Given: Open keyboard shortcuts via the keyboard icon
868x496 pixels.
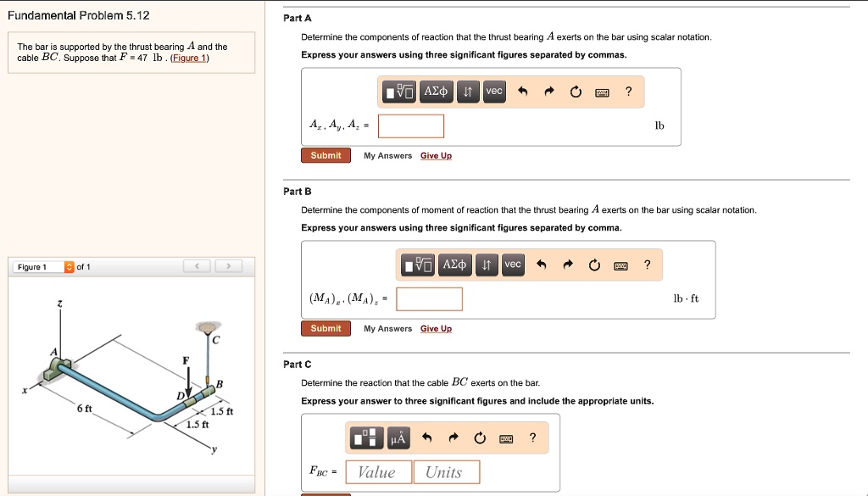Looking at the screenshot, I should [601, 91].
